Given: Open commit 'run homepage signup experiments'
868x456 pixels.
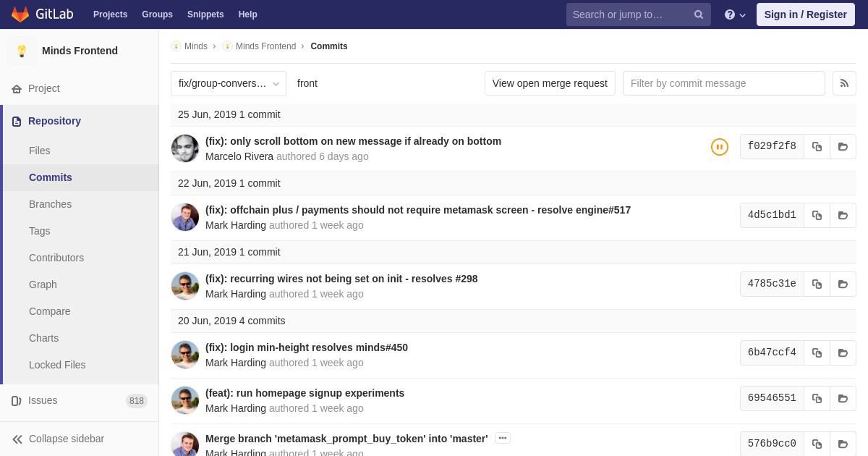Looking at the screenshot, I should pyautogui.click(x=305, y=393).
